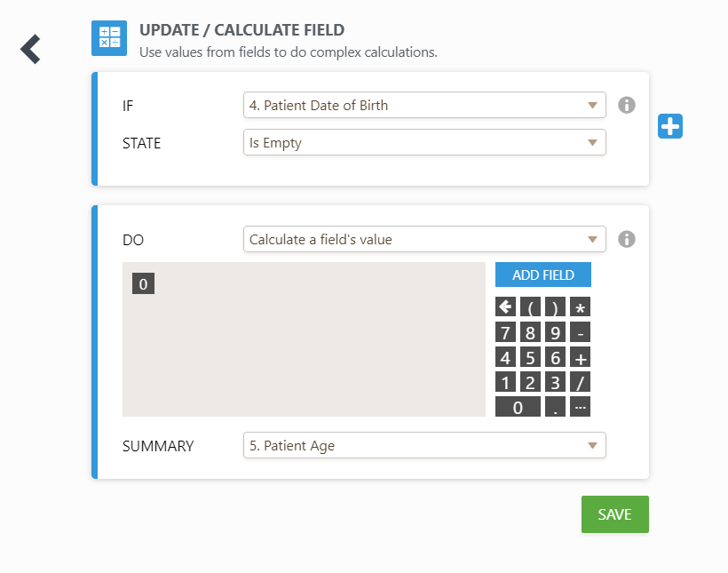Open SUMMARY Patient Age dropdown
Screen dimensions: 728x573
pos(424,445)
